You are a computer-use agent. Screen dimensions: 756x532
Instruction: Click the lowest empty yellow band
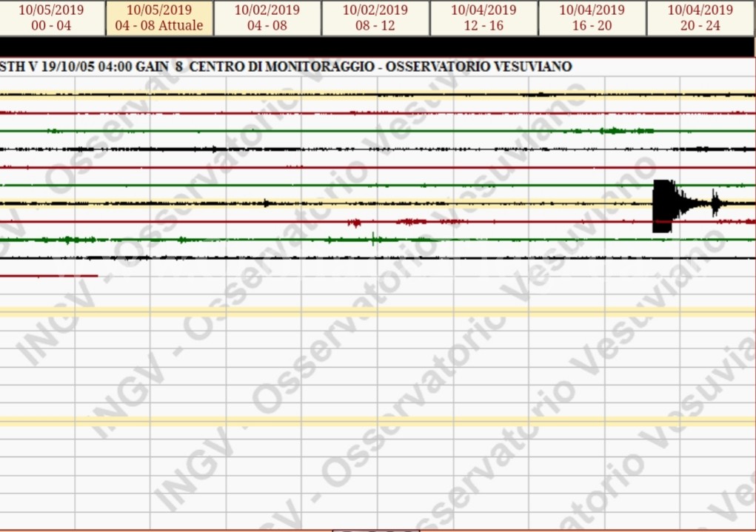pyautogui.click(x=370, y=421)
